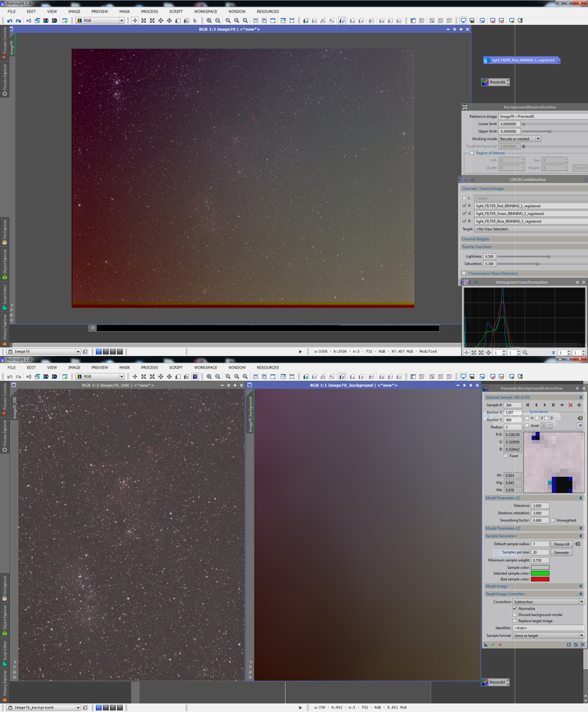Click the Generate button
Viewport: 588px width, 712px height.
click(561, 552)
